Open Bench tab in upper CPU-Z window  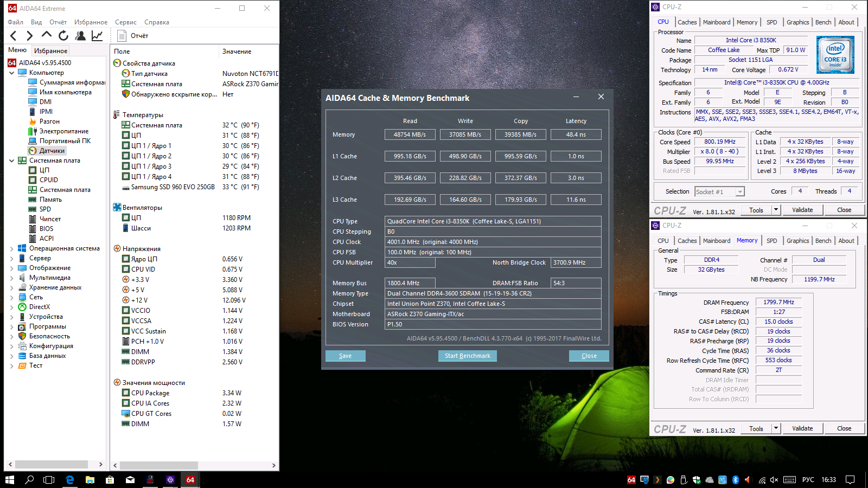tap(823, 22)
